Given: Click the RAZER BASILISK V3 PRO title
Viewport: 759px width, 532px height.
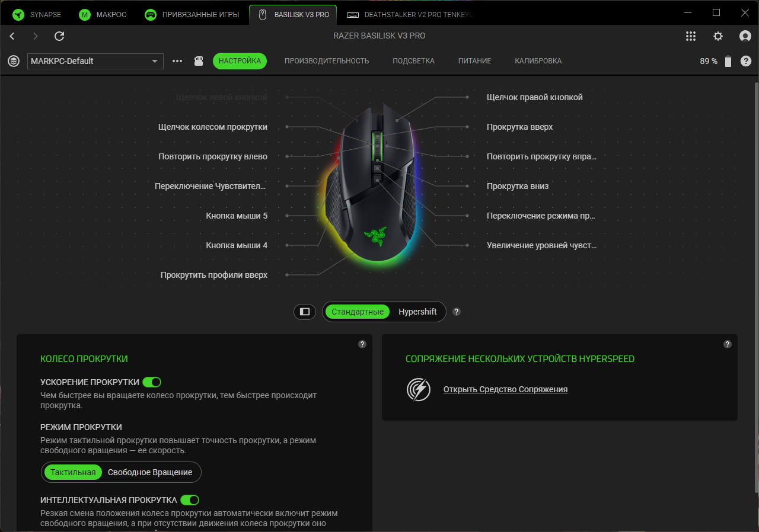Looking at the screenshot, I should click(379, 36).
